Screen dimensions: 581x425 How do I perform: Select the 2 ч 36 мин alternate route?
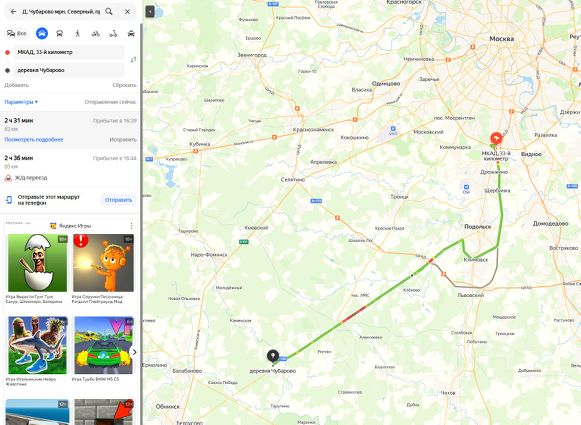coord(70,162)
